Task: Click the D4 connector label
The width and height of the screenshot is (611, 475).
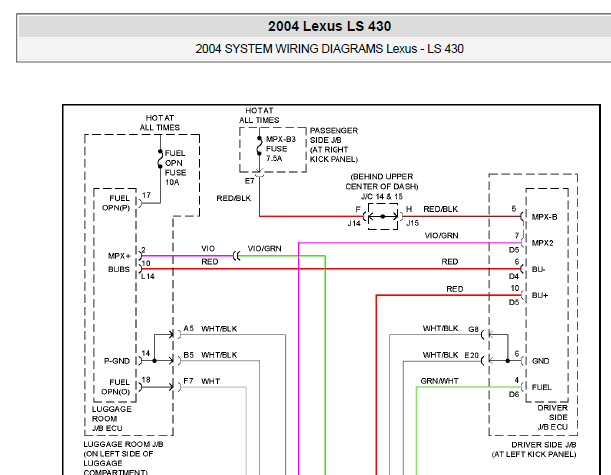Action: click(514, 276)
